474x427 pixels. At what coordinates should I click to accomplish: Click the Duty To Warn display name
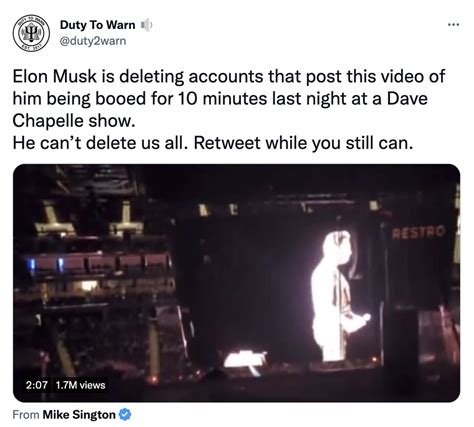[97, 25]
